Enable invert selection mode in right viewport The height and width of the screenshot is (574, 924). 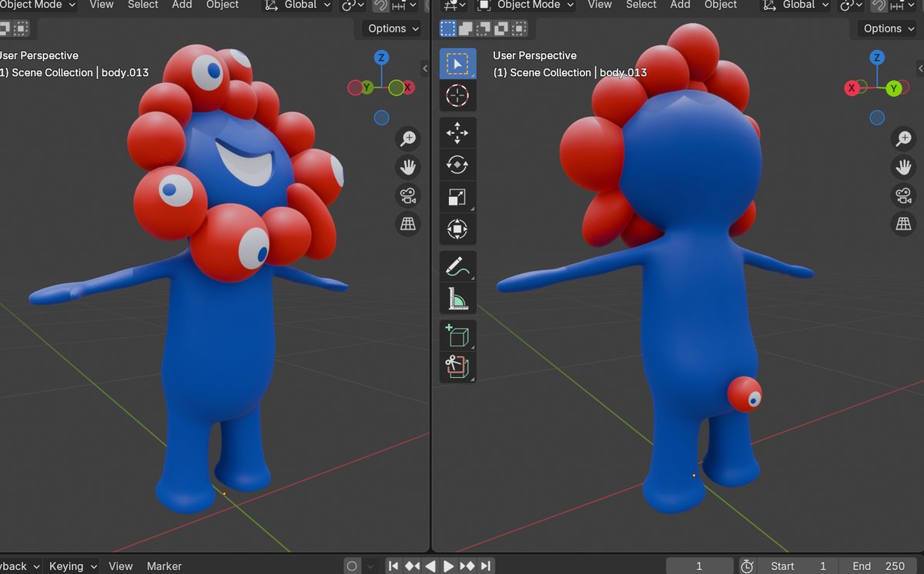coord(501,28)
